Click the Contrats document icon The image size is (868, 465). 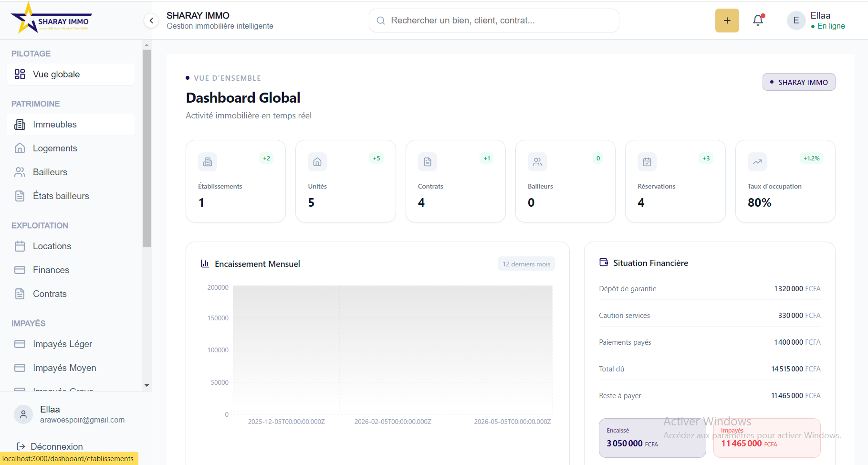coord(20,294)
